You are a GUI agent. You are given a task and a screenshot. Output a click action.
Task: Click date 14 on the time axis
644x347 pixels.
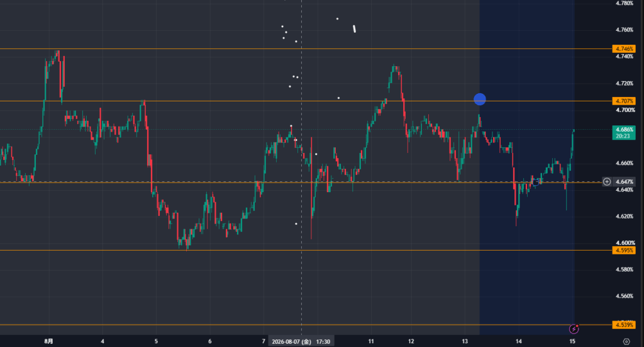(519, 341)
